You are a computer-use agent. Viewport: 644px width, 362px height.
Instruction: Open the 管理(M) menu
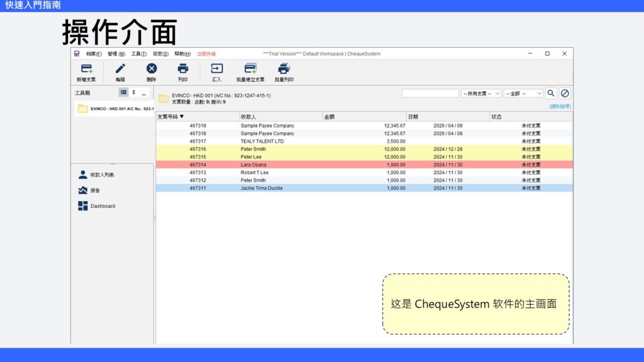coord(116,54)
